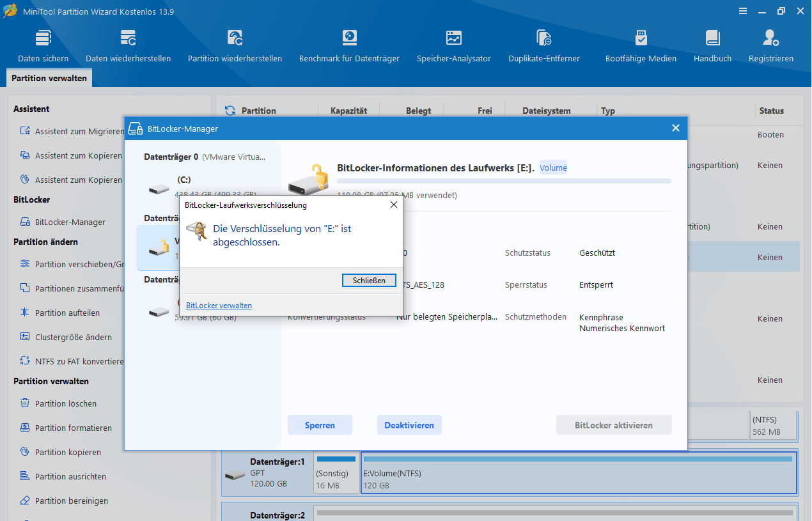
Task: Start Benchmark für Datenträger
Action: tap(349, 46)
